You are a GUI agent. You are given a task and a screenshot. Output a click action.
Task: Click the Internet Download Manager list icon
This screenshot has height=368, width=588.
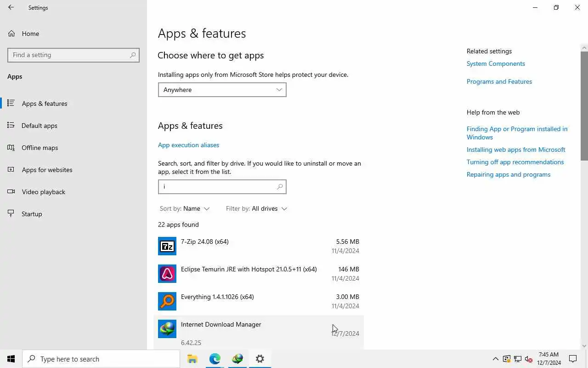click(x=167, y=329)
